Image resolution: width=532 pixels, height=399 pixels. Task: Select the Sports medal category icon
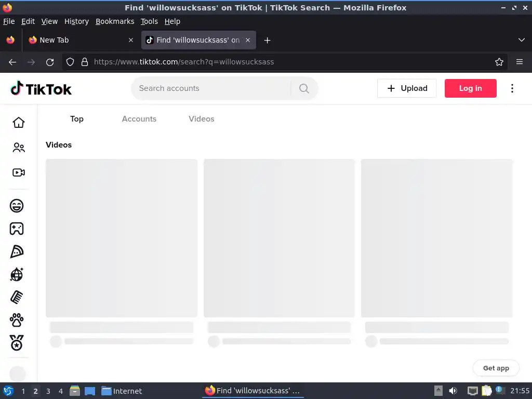click(17, 343)
